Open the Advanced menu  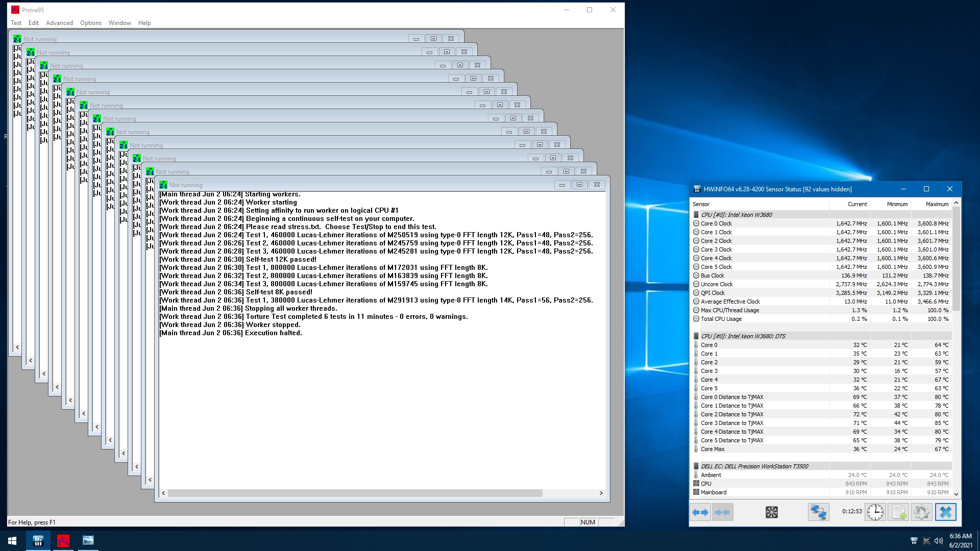[x=59, y=23]
